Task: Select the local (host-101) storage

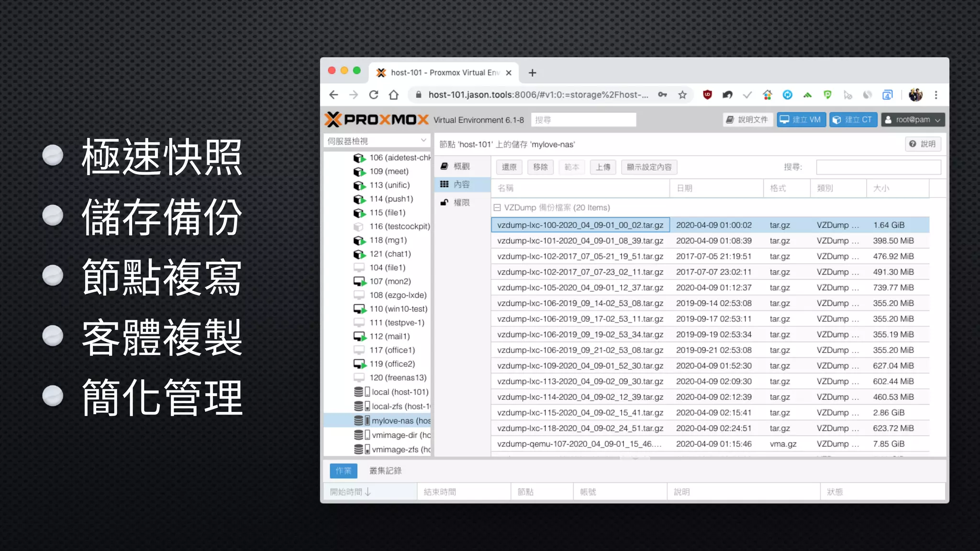Action: (391, 392)
